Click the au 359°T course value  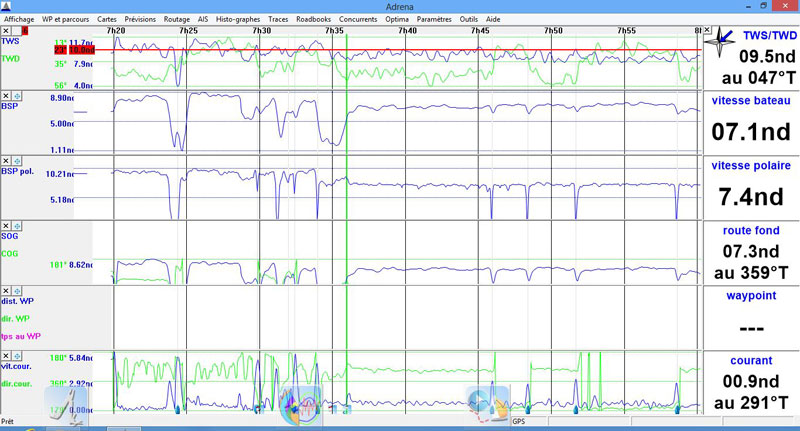point(751,273)
